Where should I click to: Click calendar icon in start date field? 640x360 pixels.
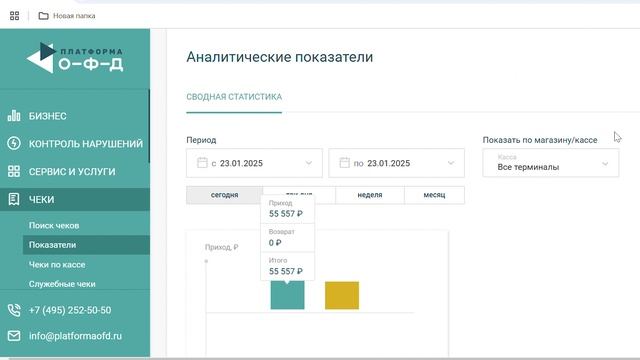(202, 163)
